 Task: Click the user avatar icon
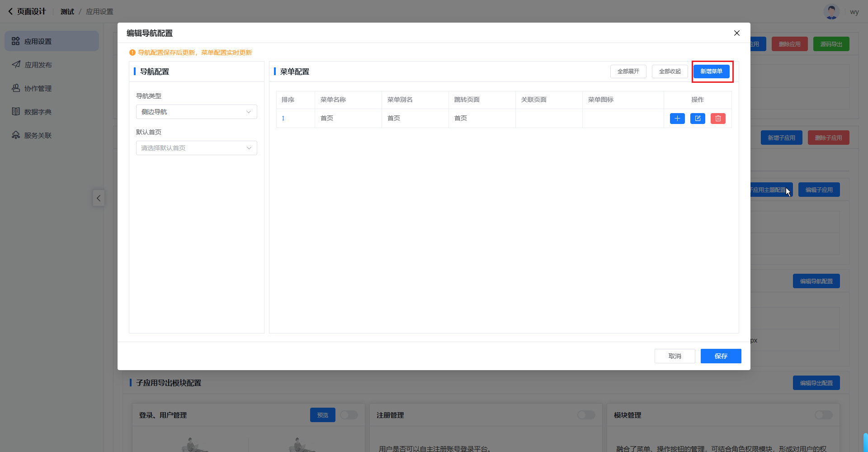tap(831, 12)
